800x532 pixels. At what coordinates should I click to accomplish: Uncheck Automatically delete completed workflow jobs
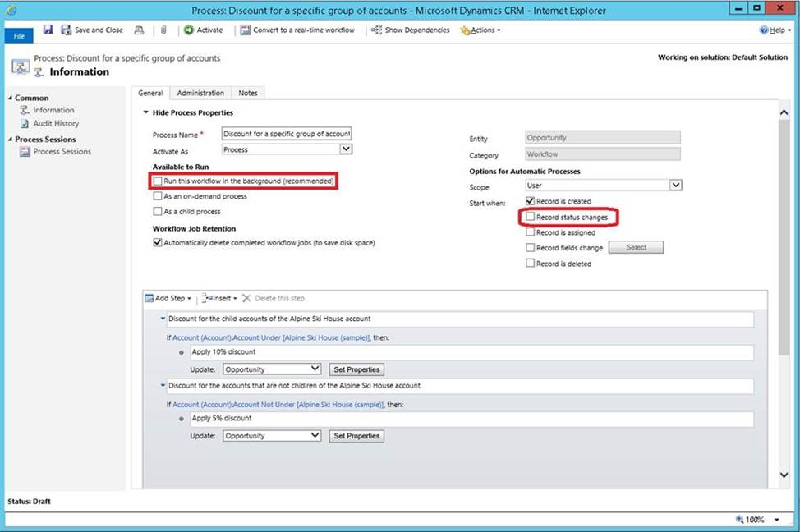point(157,243)
